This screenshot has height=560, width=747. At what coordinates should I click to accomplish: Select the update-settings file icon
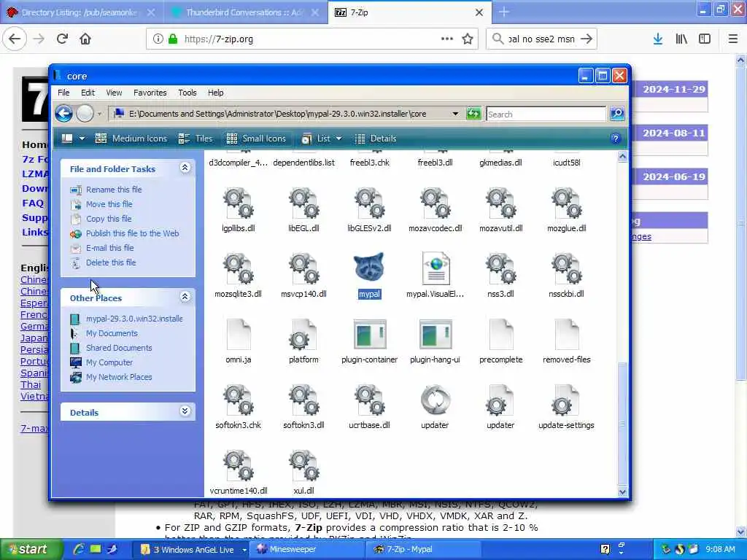click(565, 400)
